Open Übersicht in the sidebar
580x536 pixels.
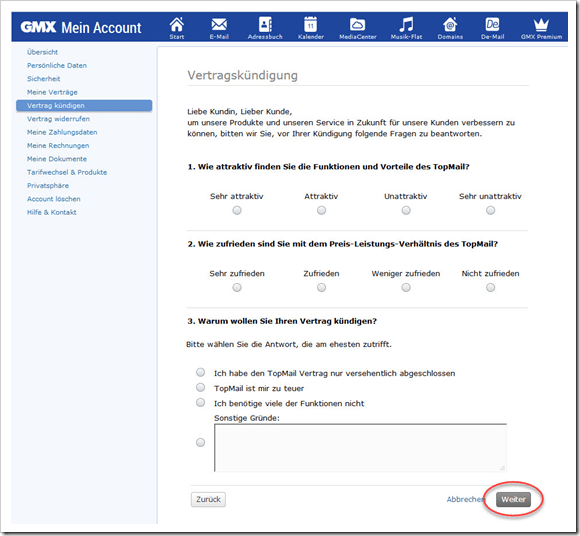pyautogui.click(x=42, y=52)
